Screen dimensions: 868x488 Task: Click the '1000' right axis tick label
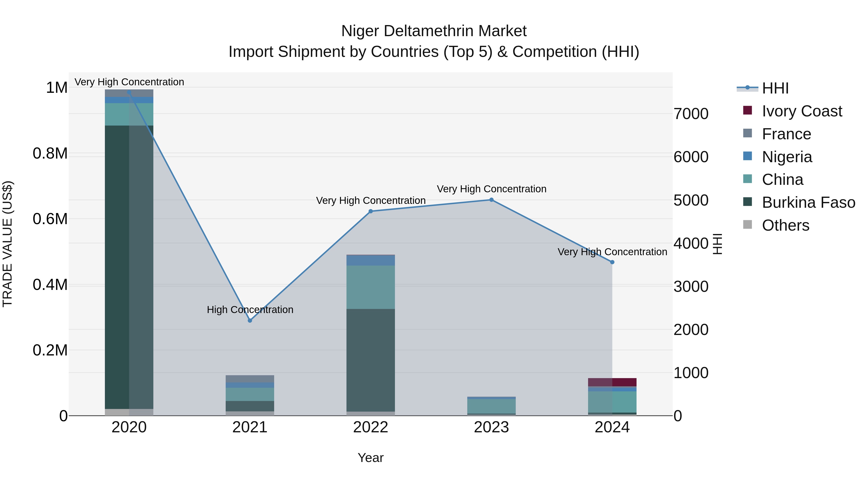click(x=691, y=373)
